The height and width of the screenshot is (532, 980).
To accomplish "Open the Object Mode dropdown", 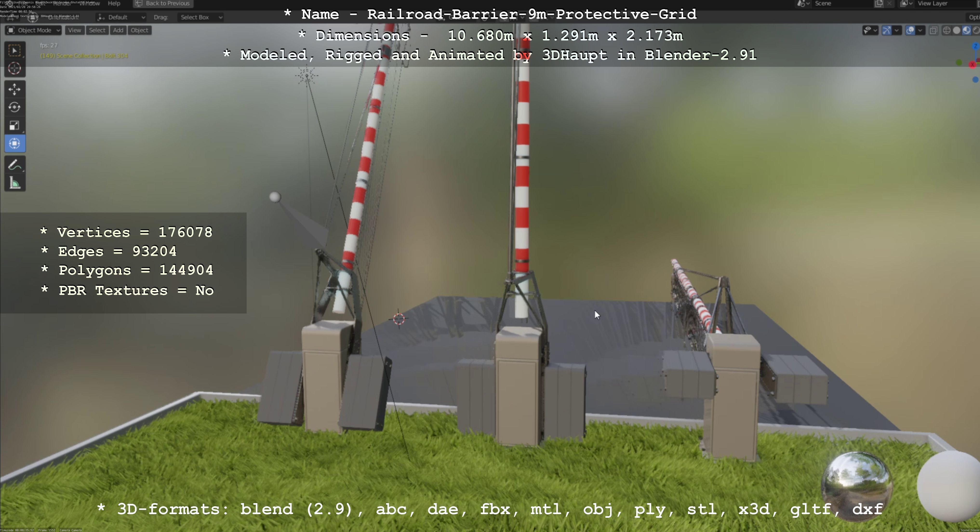I will tap(33, 30).
